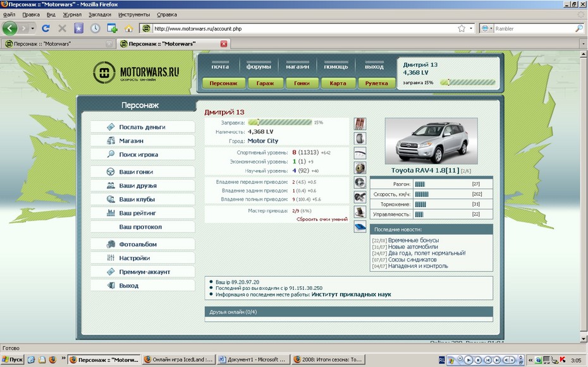Open the engine car part icon

tap(360, 197)
